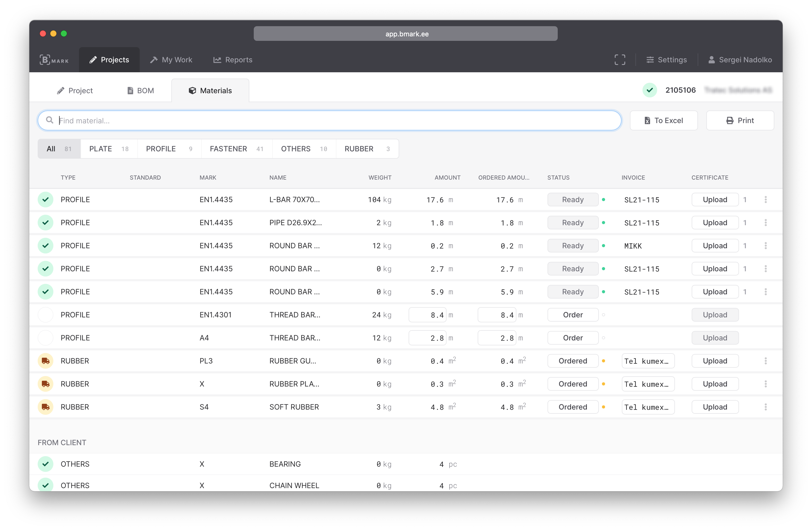Open the Ready status selector on ROUND BAR row

coord(573,246)
